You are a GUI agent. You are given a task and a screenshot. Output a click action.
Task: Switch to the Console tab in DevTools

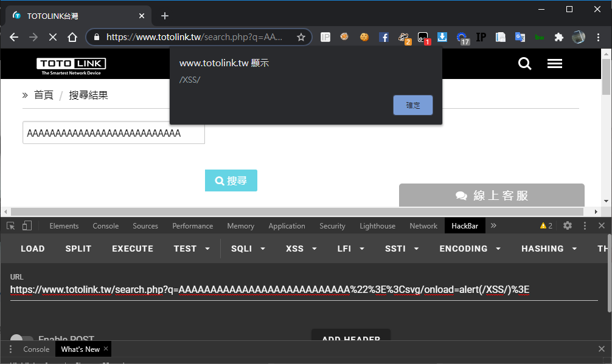pos(106,225)
